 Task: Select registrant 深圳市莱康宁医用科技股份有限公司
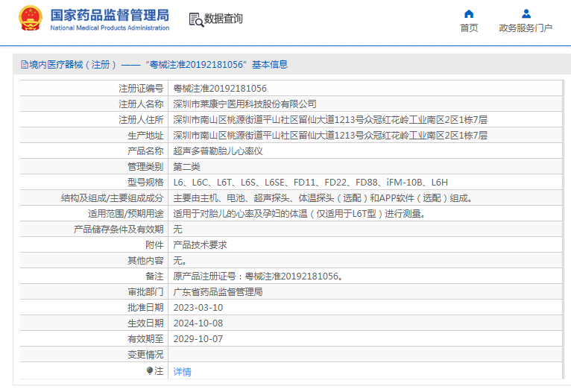click(245, 104)
